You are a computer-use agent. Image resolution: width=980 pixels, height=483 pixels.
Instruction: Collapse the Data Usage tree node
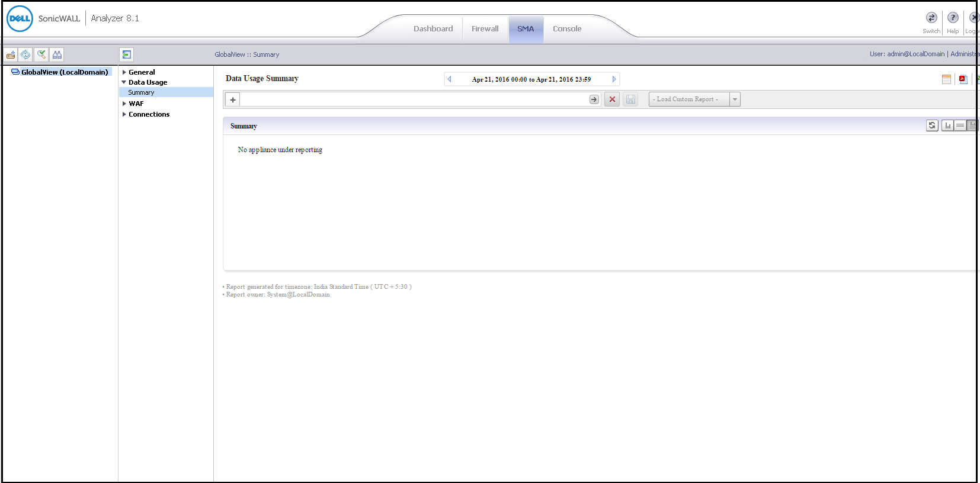click(124, 82)
